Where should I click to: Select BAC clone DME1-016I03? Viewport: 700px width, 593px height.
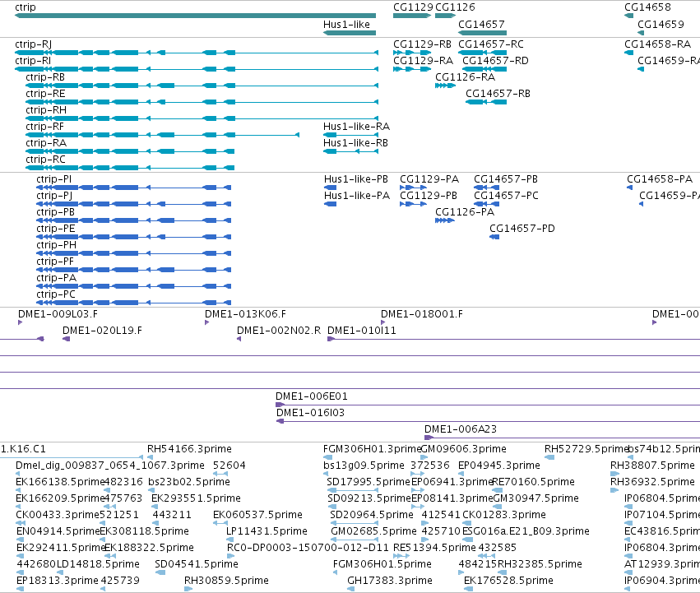(310, 413)
